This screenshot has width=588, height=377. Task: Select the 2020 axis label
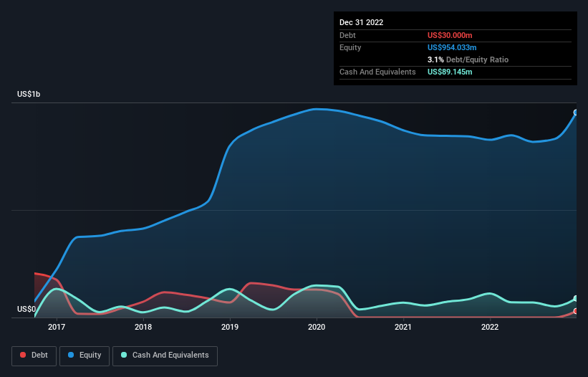[317, 327]
